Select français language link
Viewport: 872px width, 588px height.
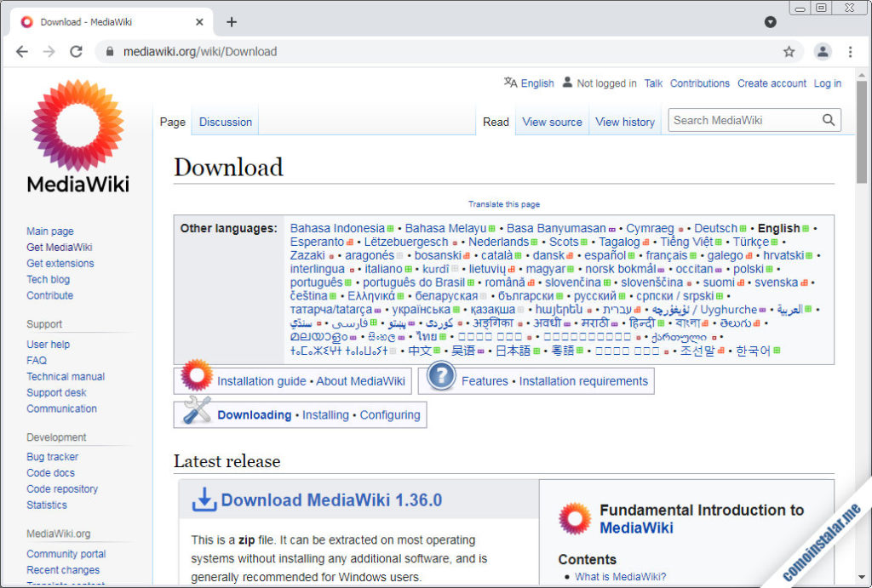667,255
